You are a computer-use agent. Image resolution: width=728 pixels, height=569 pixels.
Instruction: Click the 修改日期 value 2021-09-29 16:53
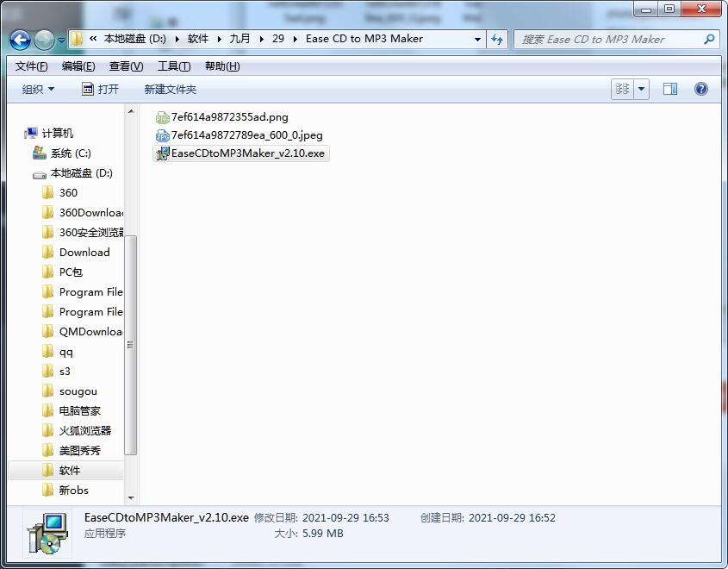pos(345,518)
